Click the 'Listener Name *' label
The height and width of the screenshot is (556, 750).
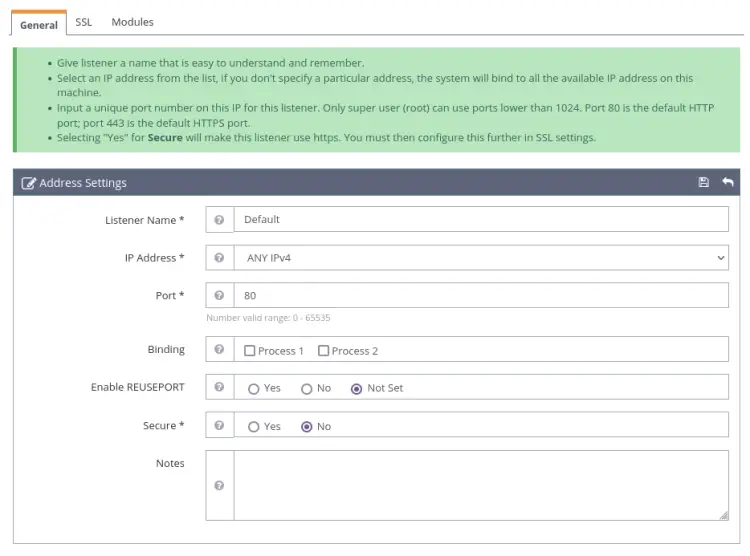[x=144, y=220]
